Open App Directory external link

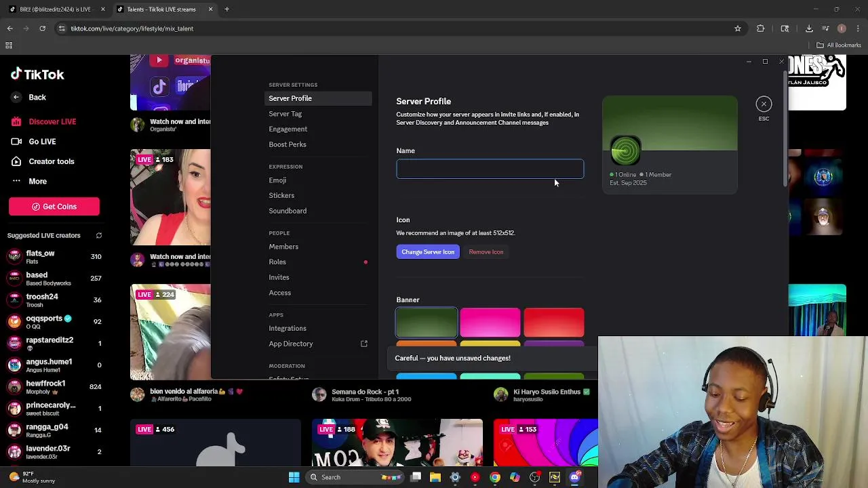pos(318,344)
